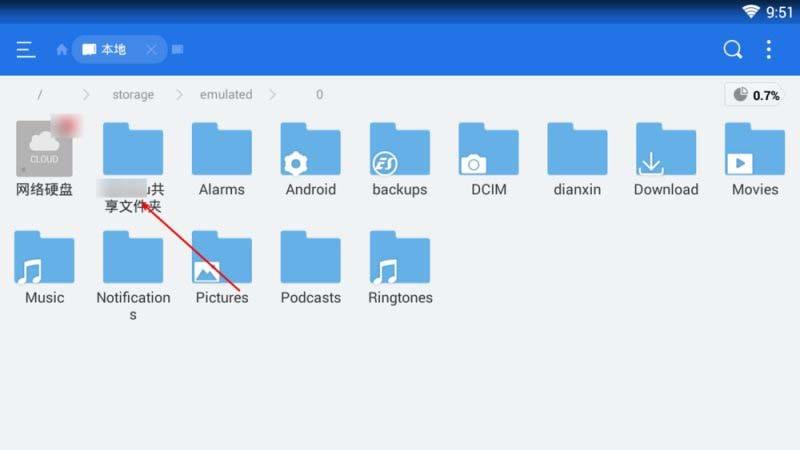Open the 网络硬盘 cloud drive icon
This screenshot has width=800, height=450.
click(x=44, y=150)
